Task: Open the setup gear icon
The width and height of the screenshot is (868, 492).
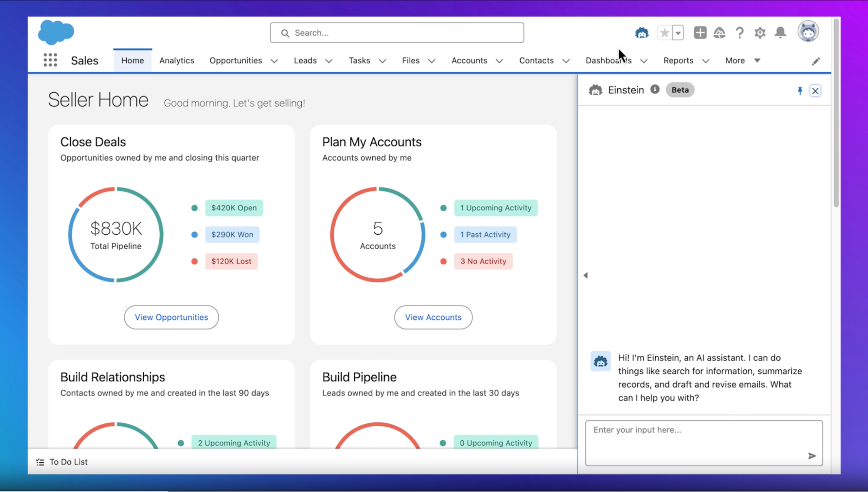Action: [x=760, y=33]
